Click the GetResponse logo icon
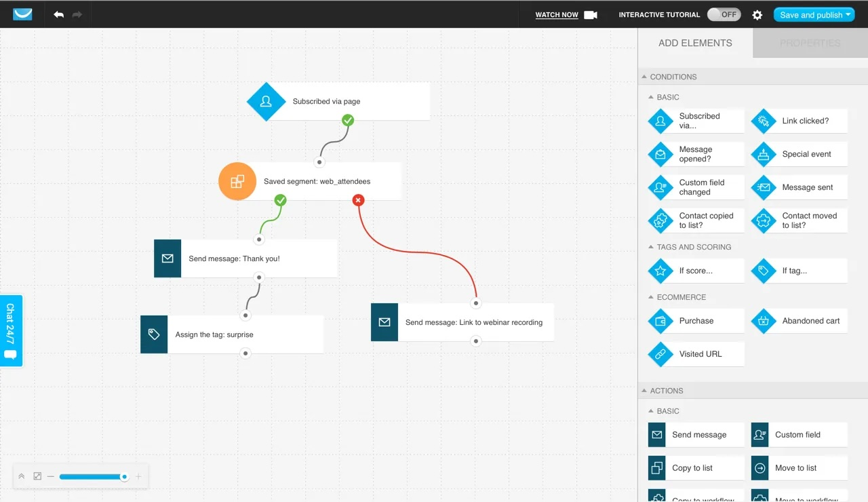 22,14
